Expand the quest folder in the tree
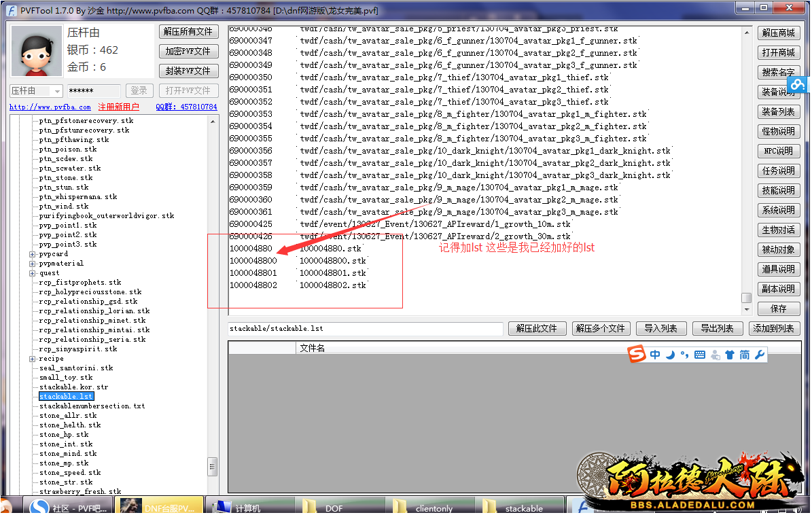Screen dimensions: 812x515 (33, 273)
